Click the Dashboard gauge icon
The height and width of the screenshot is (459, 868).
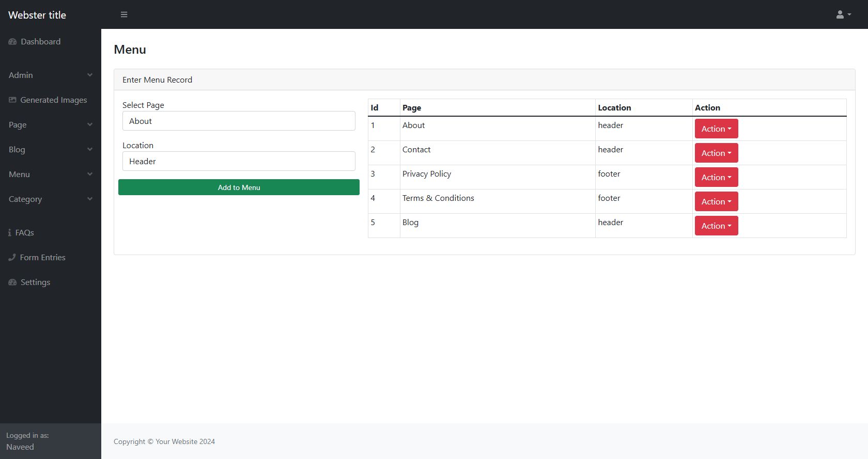[12, 42]
